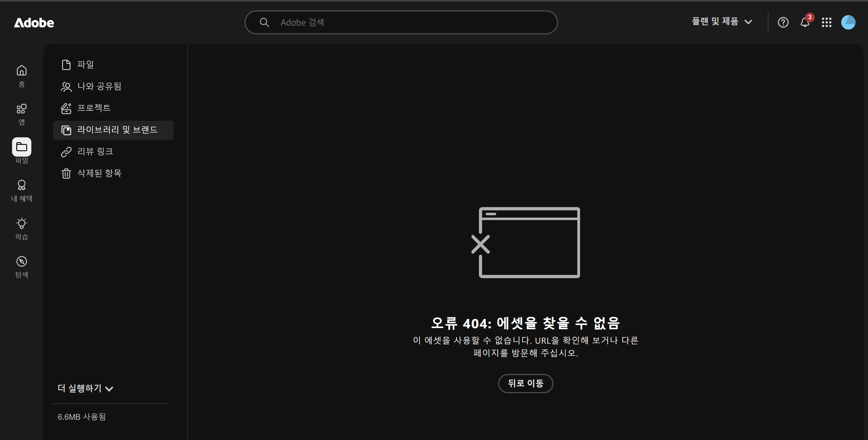Select 파일 in the side menu

[x=85, y=64]
